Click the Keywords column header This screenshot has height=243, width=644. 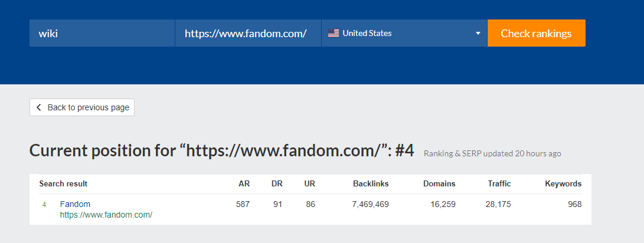click(563, 184)
